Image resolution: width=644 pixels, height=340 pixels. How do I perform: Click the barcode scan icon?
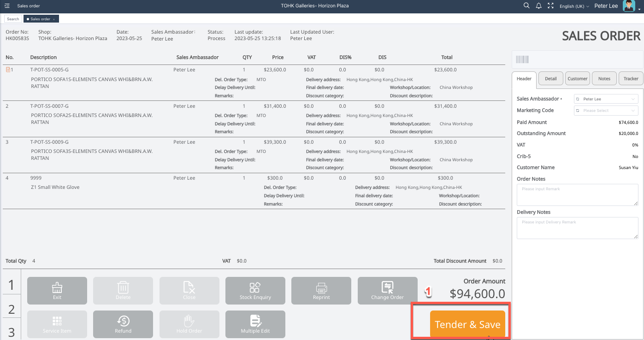coord(522,59)
